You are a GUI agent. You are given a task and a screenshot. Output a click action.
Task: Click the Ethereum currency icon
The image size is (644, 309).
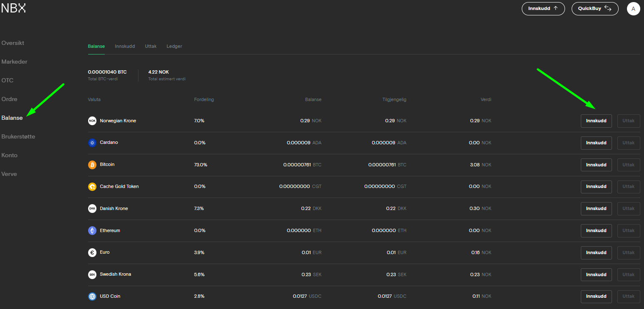point(92,230)
